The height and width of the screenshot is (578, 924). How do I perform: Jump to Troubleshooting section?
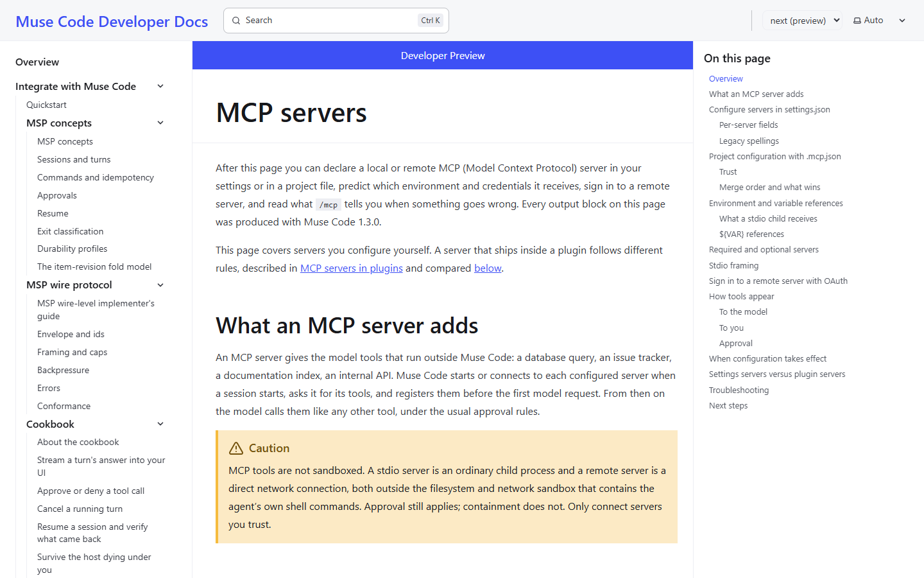pos(739,390)
